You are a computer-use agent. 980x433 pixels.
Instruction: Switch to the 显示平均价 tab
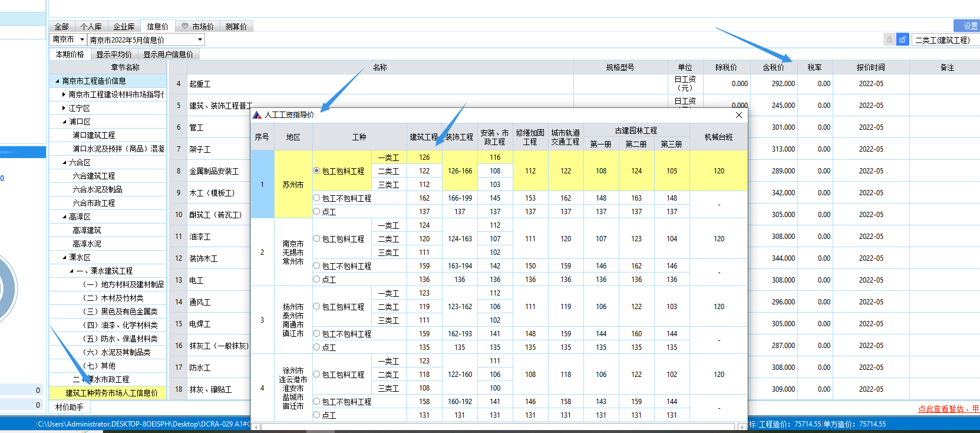pos(114,54)
